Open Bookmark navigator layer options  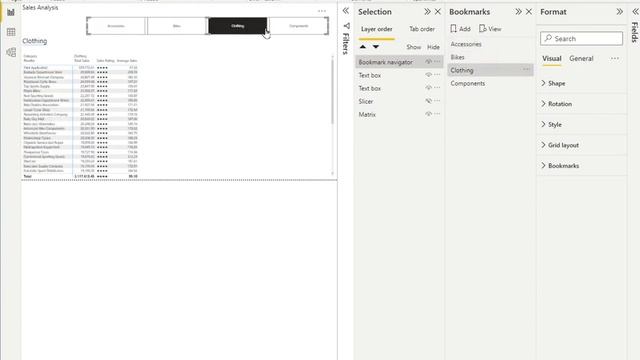click(x=438, y=62)
